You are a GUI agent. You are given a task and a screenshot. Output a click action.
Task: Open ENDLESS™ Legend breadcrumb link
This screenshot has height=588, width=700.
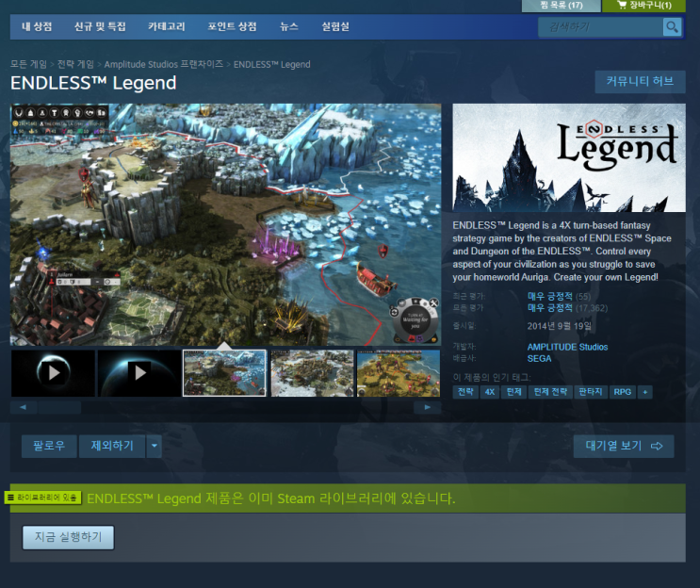272,64
